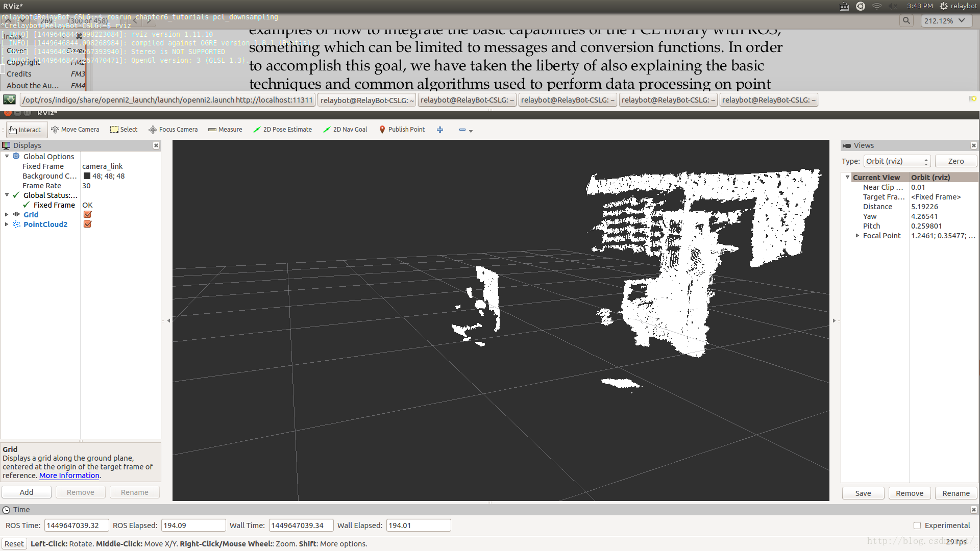Close the Views panel
Screen dimensions: 980x551
973,145
